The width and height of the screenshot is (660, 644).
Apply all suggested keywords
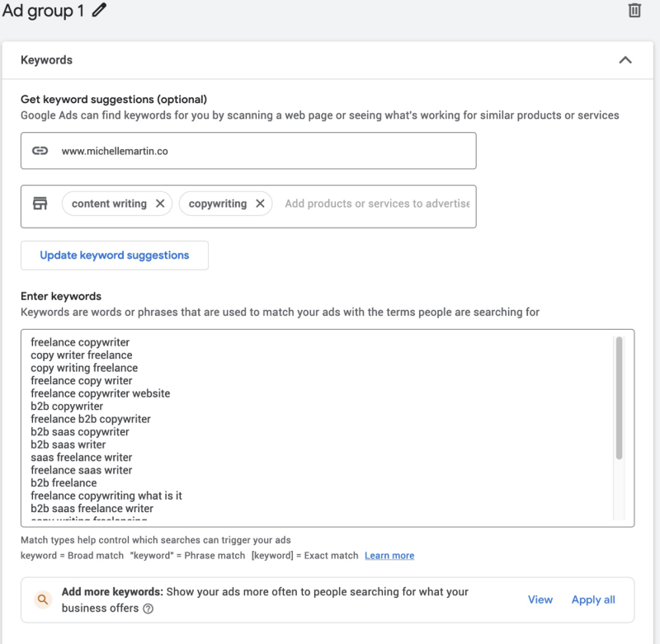click(x=593, y=599)
